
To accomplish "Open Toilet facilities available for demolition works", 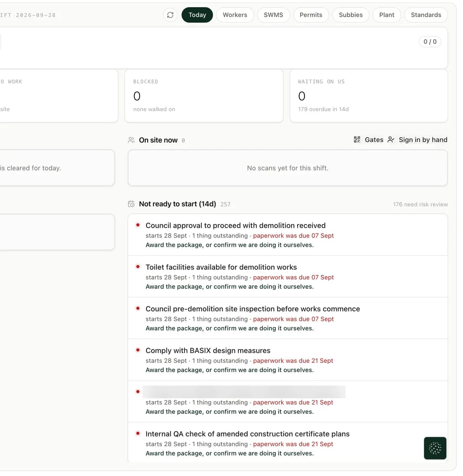I will [288, 277].
